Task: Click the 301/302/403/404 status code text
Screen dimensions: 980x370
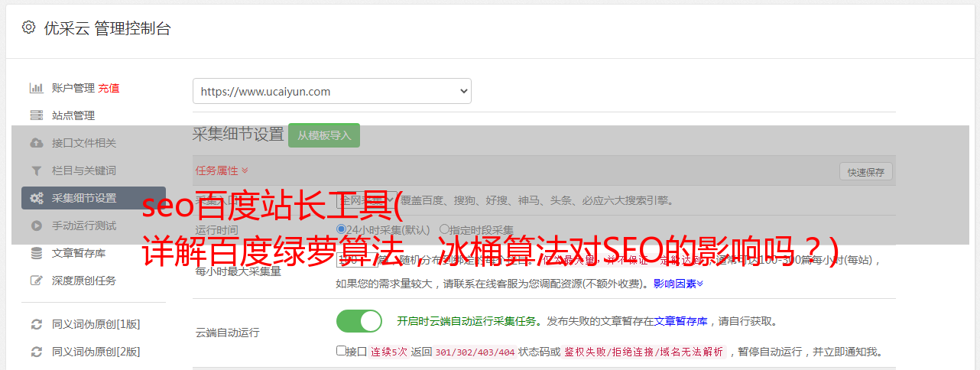Action: click(475, 352)
